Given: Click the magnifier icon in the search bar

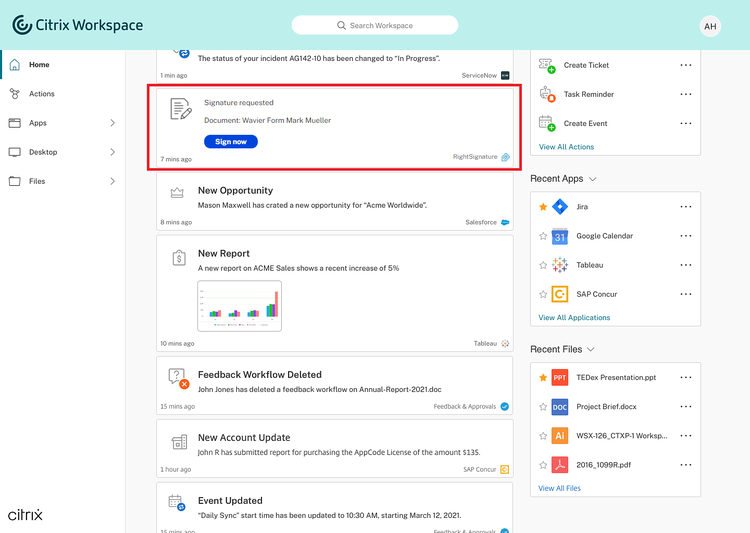Looking at the screenshot, I should (341, 25).
